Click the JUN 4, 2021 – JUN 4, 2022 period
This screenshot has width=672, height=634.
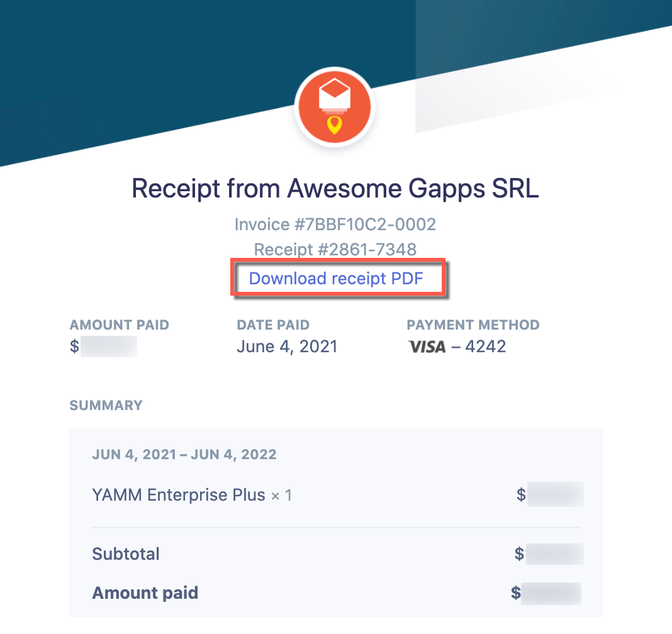click(184, 454)
